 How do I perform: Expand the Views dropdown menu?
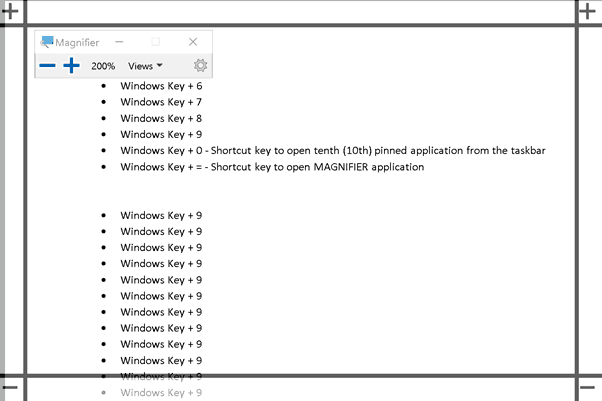click(x=145, y=66)
